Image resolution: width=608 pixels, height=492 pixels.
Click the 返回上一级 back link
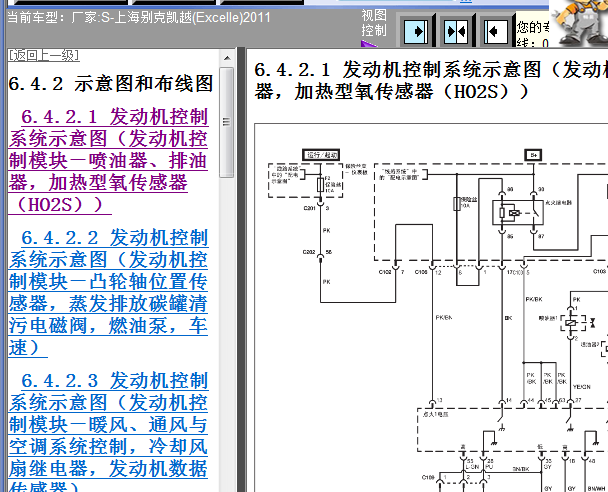click(x=44, y=55)
